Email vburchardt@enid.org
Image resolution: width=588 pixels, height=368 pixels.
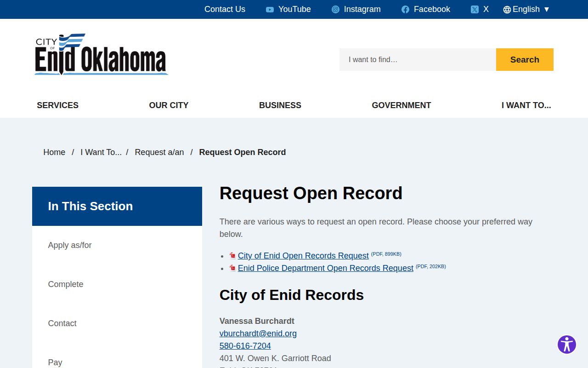click(x=258, y=333)
